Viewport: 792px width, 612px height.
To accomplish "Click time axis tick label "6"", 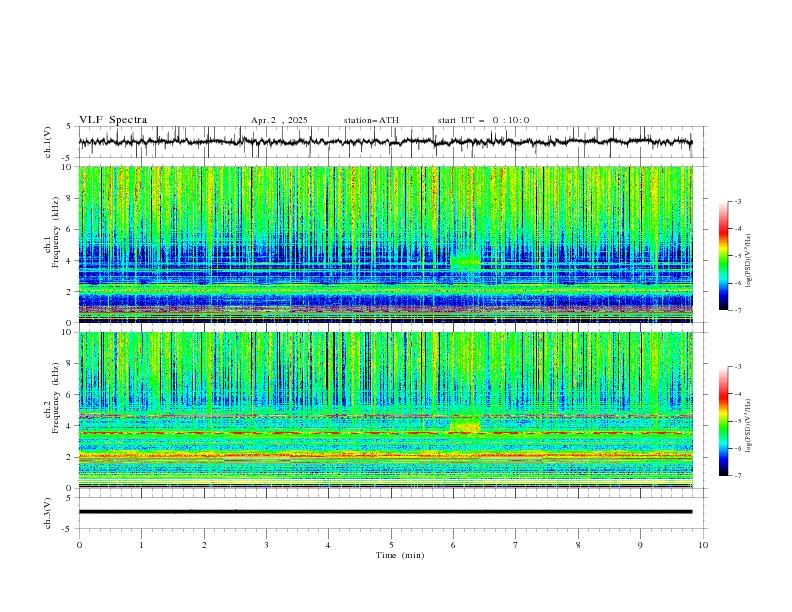I will (x=454, y=545).
